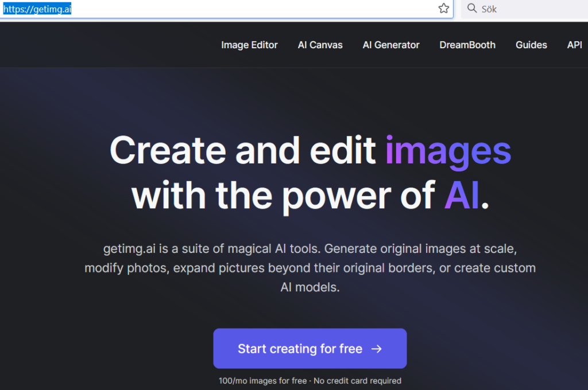Click the magnifier icon in the Sök box
The height and width of the screenshot is (390, 588).
click(x=472, y=8)
